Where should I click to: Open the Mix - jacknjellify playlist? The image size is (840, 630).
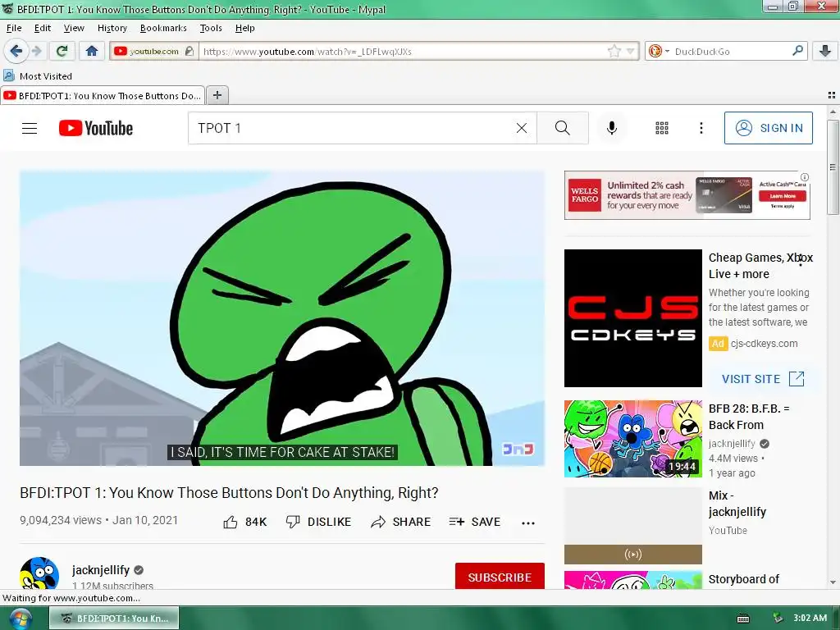click(x=737, y=504)
